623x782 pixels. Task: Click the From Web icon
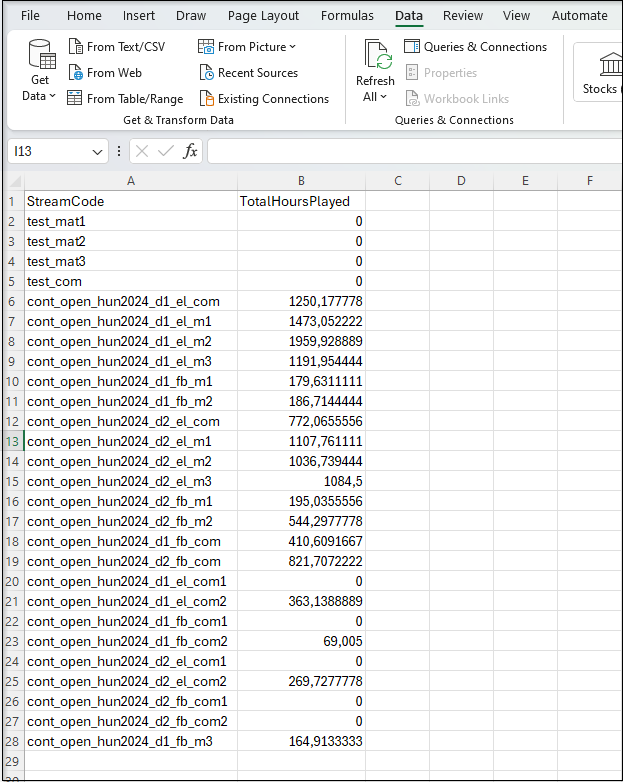coord(75,73)
